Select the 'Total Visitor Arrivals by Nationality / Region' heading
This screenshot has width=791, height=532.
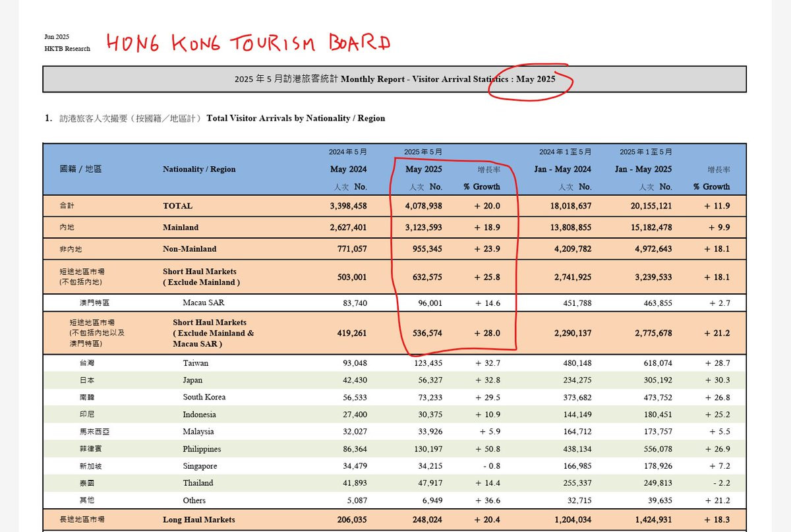click(x=296, y=119)
